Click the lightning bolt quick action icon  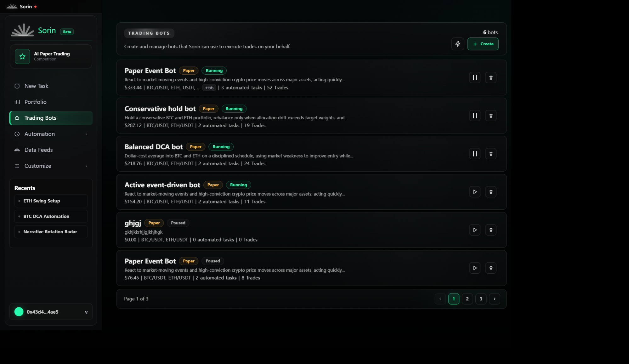[x=458, y=44]
